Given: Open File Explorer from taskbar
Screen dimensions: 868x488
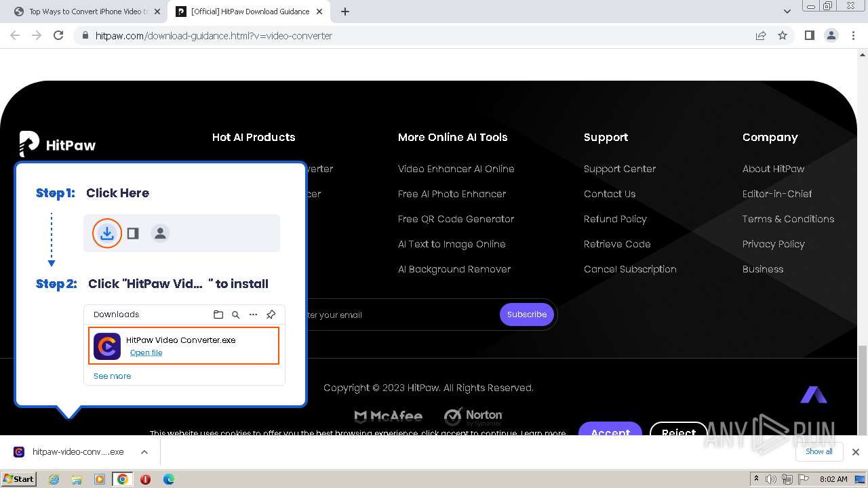Looking at the screenshot, I should point(77,479).
